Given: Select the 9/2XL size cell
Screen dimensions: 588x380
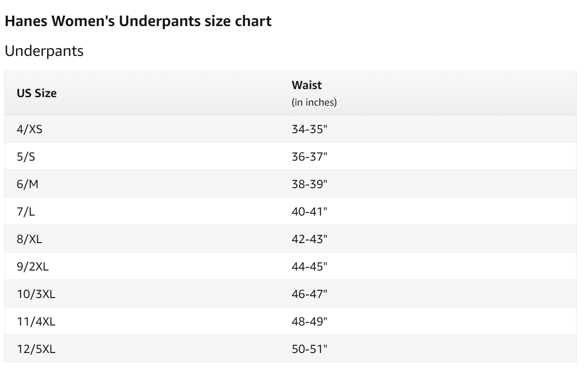Looking at the screenshot, I should pos(33,266).
